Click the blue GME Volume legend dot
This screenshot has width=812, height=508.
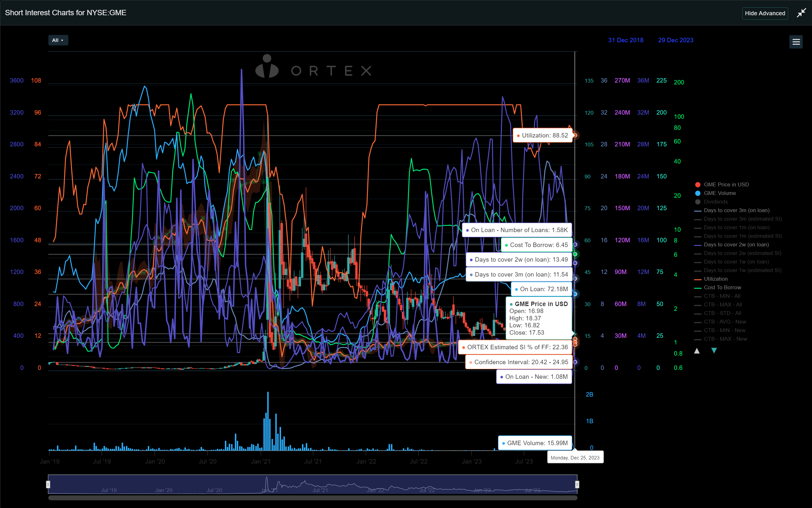click(x=697, y=193)
